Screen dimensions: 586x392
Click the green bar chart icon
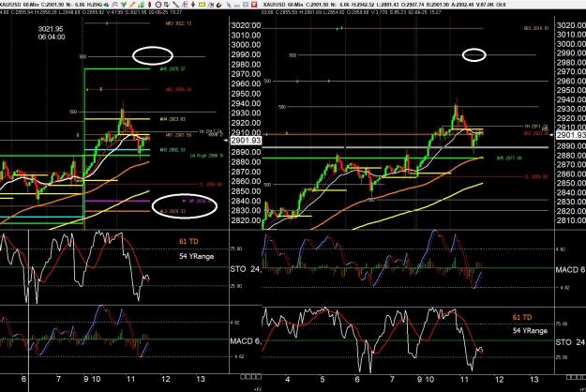click(142, 5)
